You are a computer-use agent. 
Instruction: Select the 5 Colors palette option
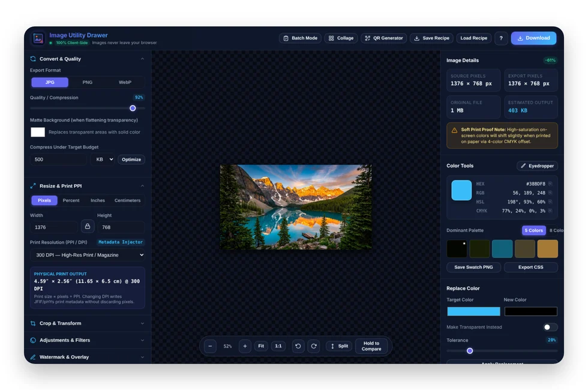coord(533,230)
